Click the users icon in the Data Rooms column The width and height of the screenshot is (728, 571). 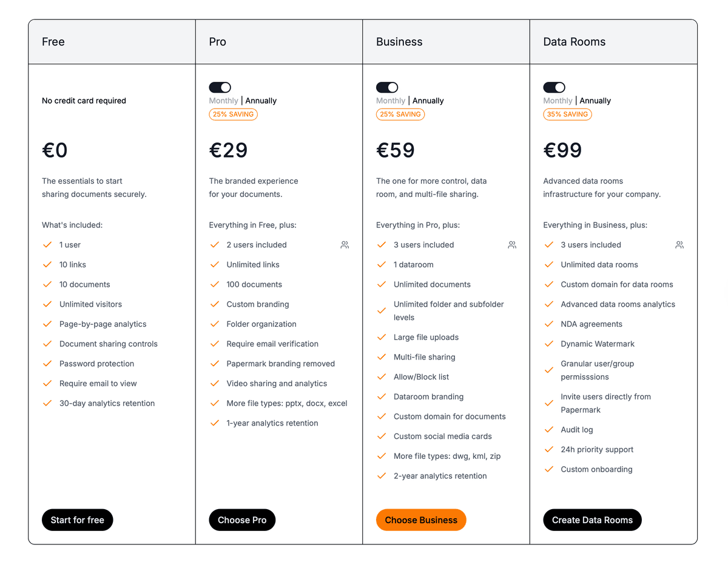click(679, 244)
